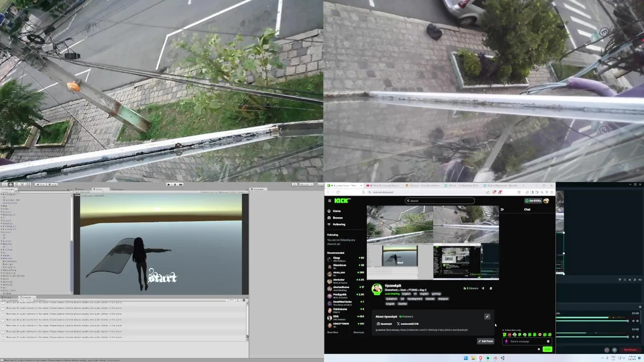Select the Scale tool in Unity toolbar
644x362 pixels.
(22, 185)
